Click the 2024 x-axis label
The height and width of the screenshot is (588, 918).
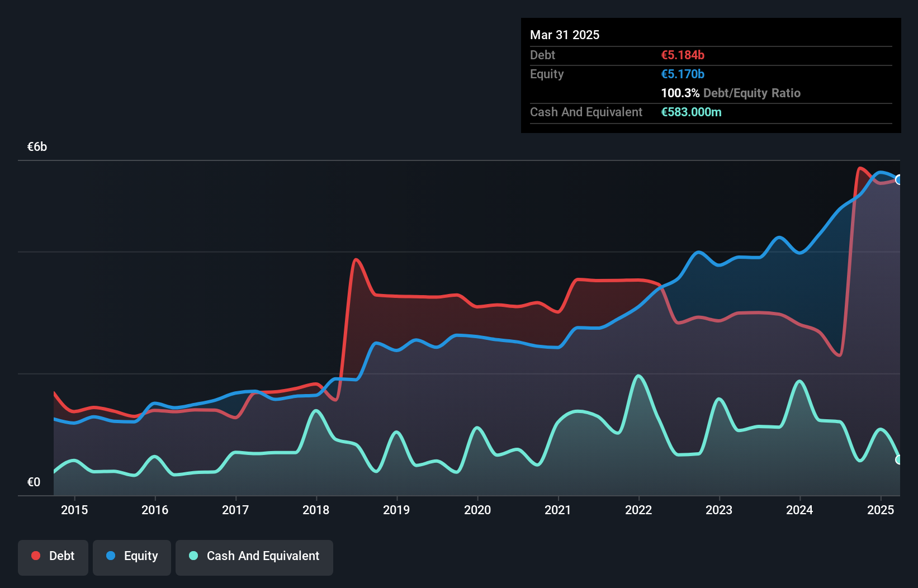click(x=799, y=510)
